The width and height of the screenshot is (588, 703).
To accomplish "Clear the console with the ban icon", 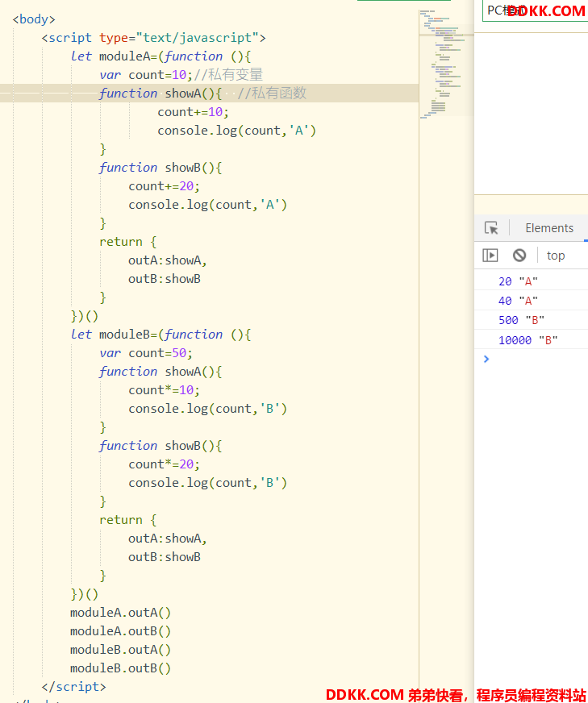I will click(519, 256).
